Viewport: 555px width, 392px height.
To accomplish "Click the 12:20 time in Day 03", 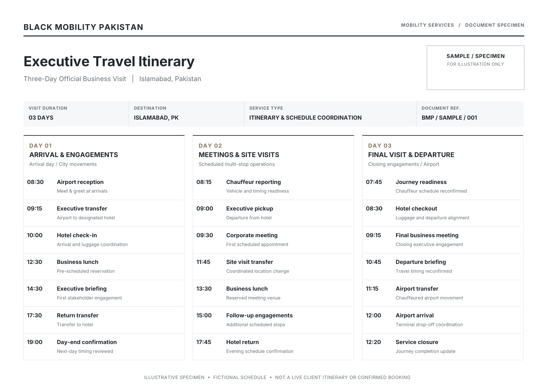I will [373, 342].
